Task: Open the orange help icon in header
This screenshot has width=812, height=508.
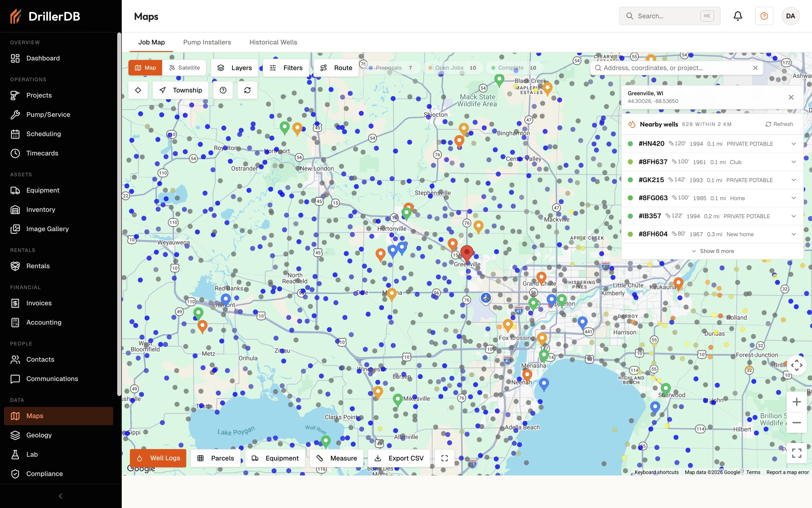Action: (764, 16)
